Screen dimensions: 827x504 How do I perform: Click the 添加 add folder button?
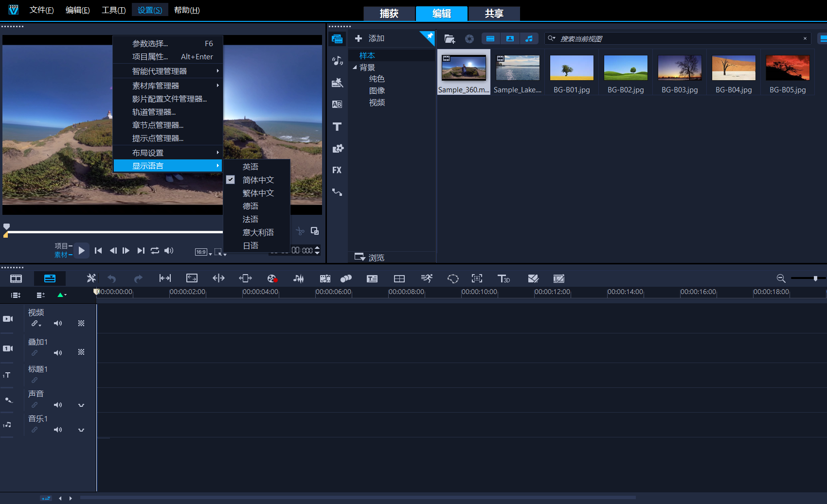[x=370, y=38]
